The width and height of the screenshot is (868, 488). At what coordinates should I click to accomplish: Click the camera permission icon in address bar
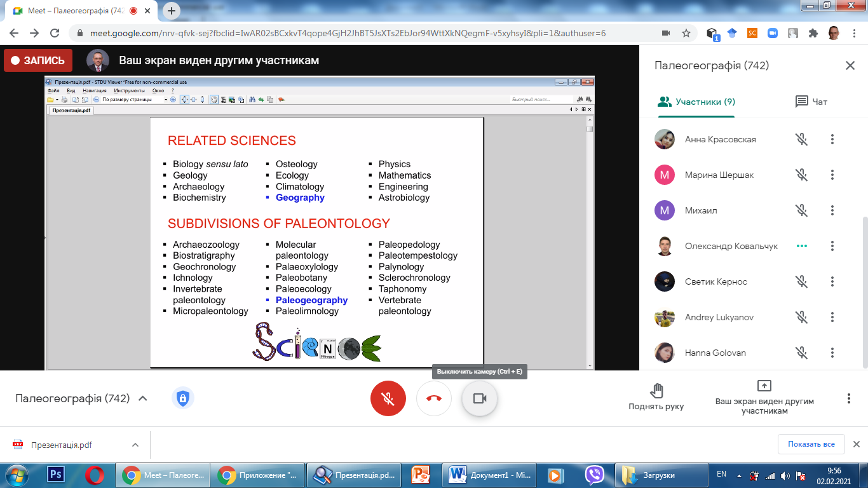tap(666, 33)
